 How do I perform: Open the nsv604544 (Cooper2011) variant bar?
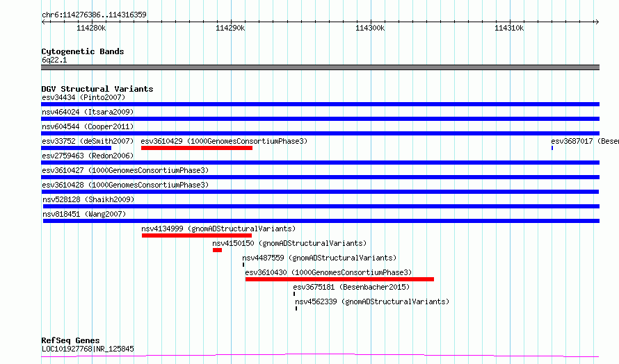tap(320, 133)
